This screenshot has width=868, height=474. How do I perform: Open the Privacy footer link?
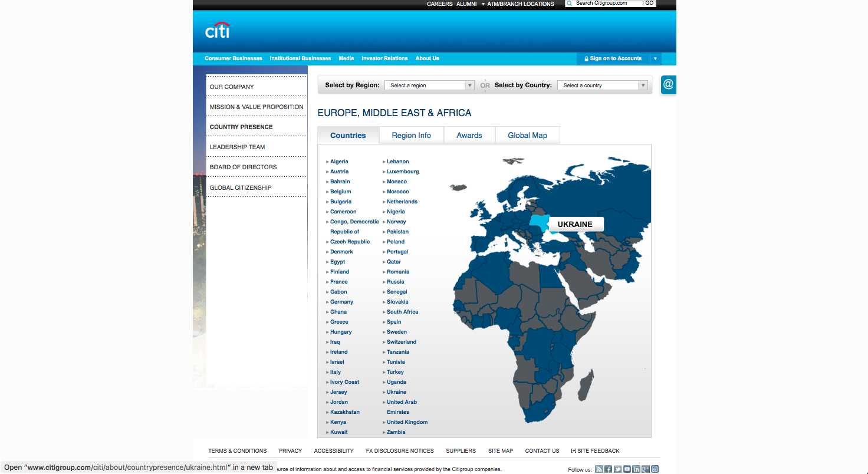(x=290, y=451)
